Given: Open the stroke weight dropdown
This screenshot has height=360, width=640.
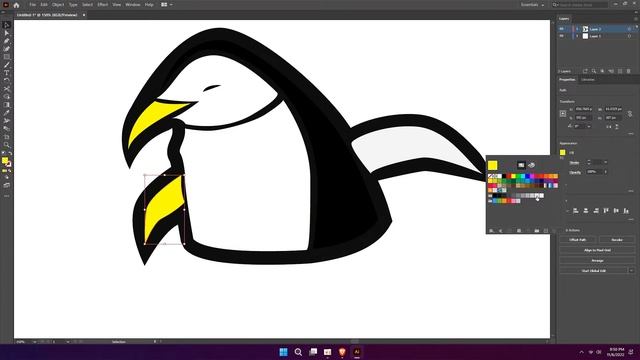Looking at the screenshot, I should (x=605, y=162).
